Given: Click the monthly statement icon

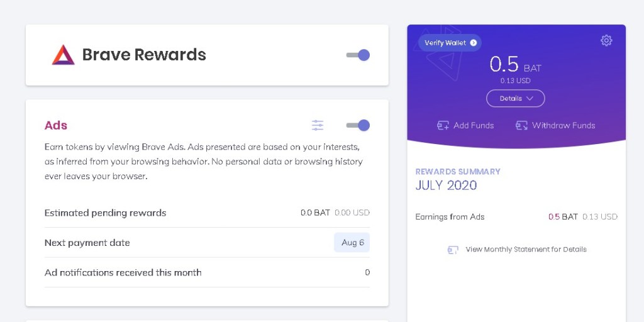Looking at the screenshot, I should point(453,250).
